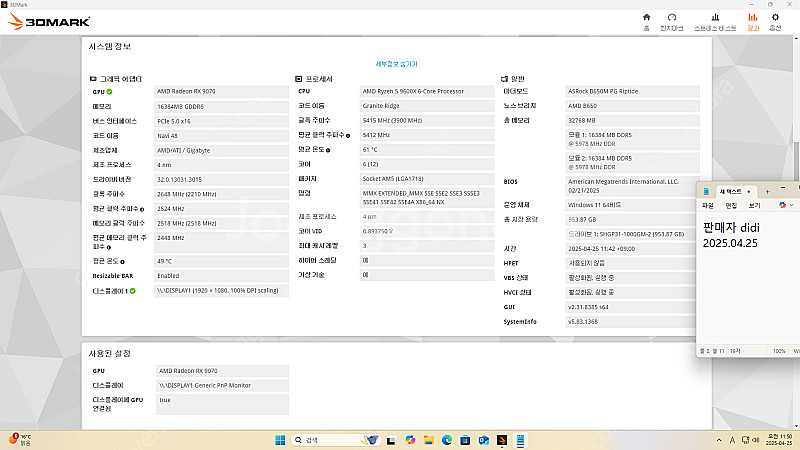
Task: Click the ASRock B650M PG Riptide value
Action: point(632,92)
